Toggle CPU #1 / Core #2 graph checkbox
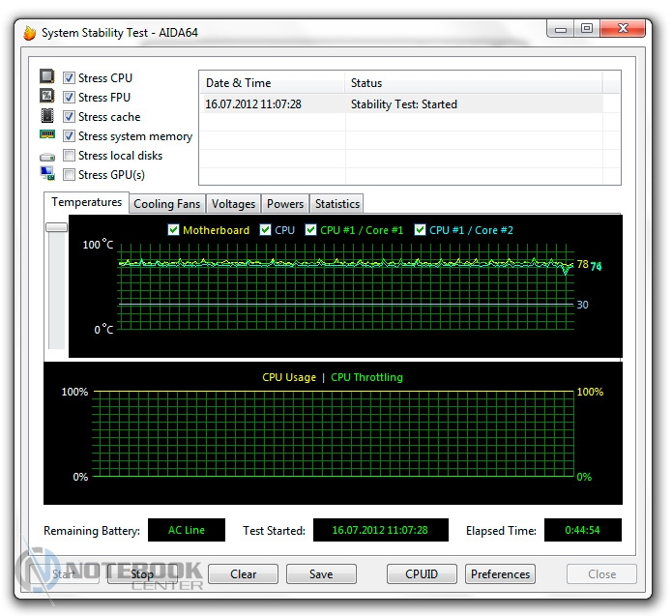Image resolution: width=672 pixels, height=616 pixels. (421, 230)
